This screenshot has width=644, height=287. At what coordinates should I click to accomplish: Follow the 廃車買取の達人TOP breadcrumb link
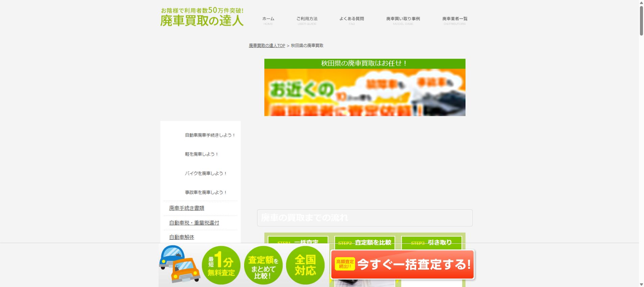tap(267, 45)
